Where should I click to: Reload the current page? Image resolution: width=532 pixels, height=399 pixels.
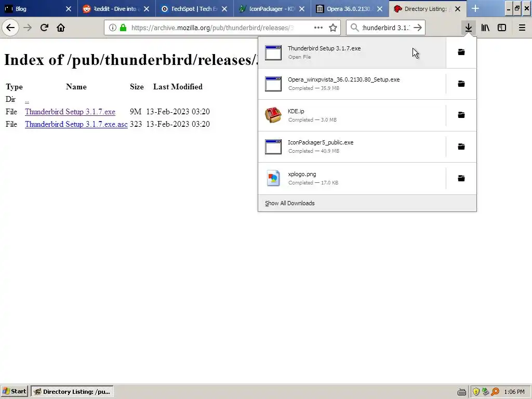tap(44, 28)
